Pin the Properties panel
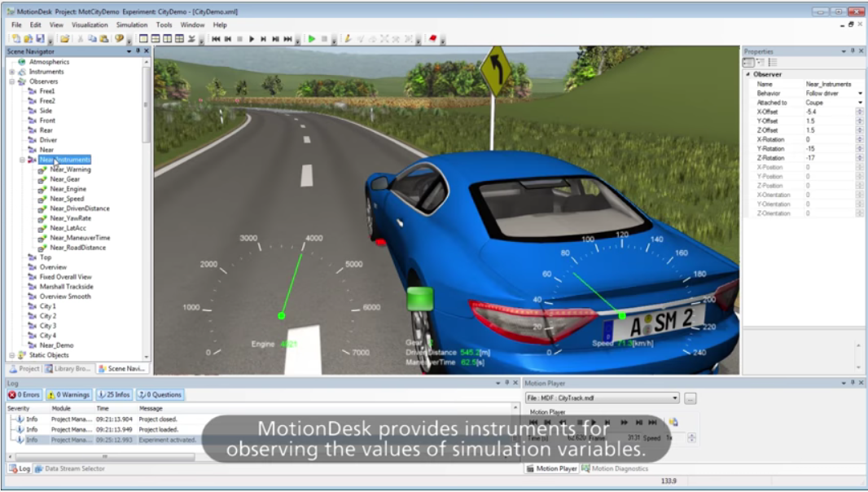 [x=853, y=51]
